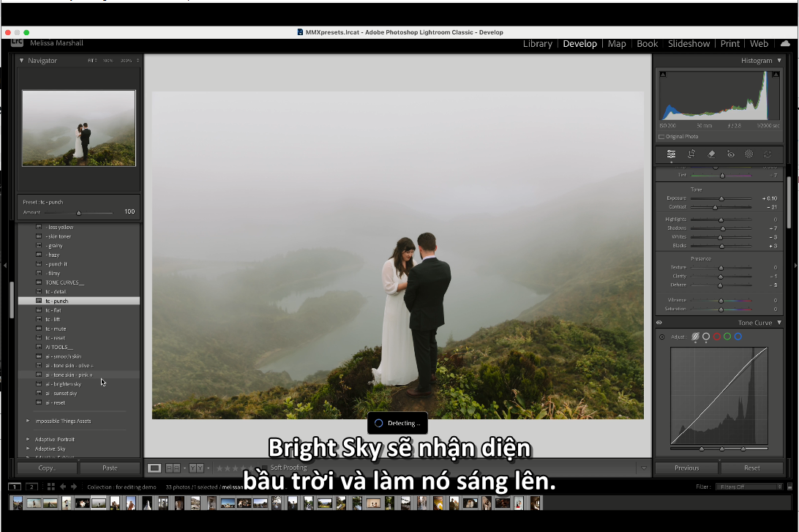Collapse the Histogram panel triangle
Viewport: 799px width, 532px height.
click(779, 61)
